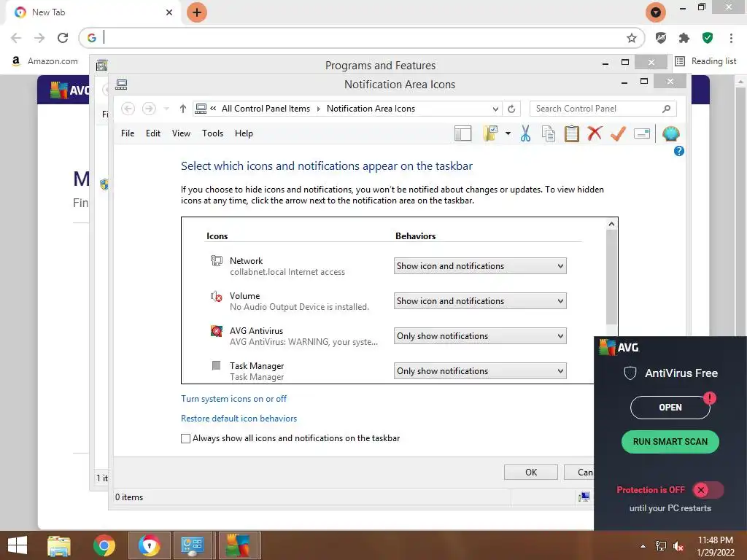Click the OK button
Viewport: 747px width, 560px height.
point(531,472)
